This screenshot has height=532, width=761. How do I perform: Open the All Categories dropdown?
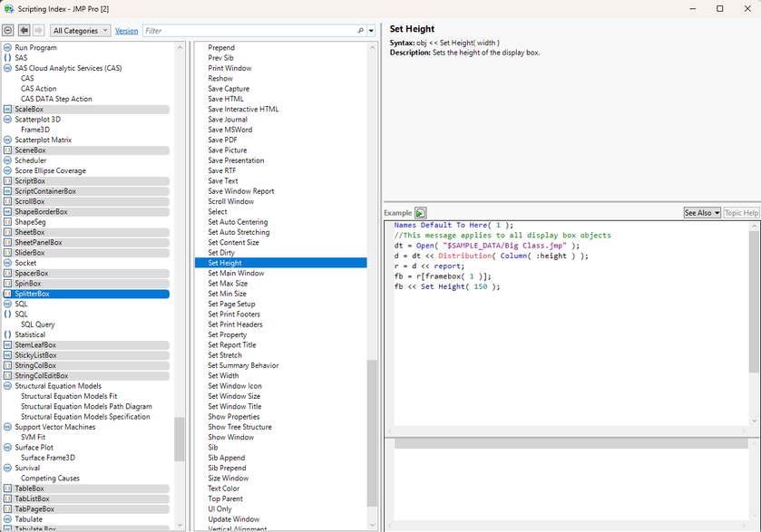pos(80,30)
